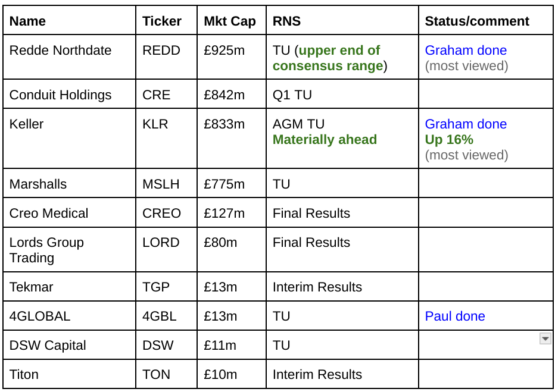The width and height of the screenshot is (555, 392).
Task: Select the KLR ticker cell
Action: 166,138
